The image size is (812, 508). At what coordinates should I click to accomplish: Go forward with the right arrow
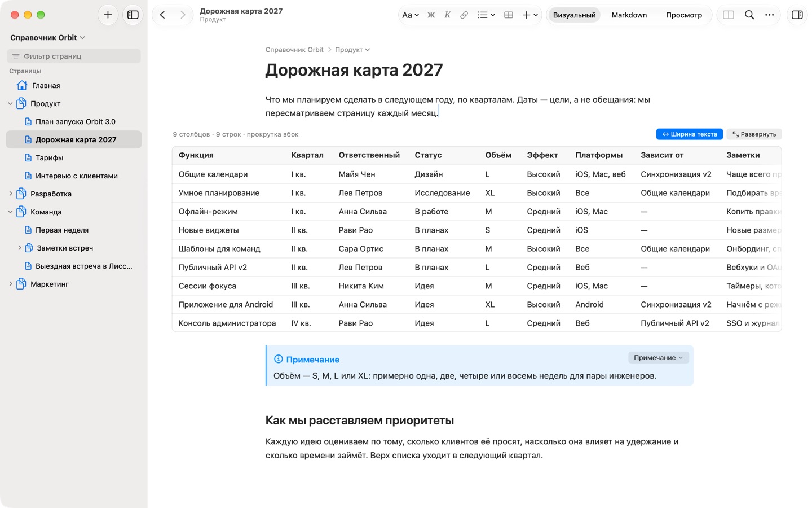pos(183,15)
